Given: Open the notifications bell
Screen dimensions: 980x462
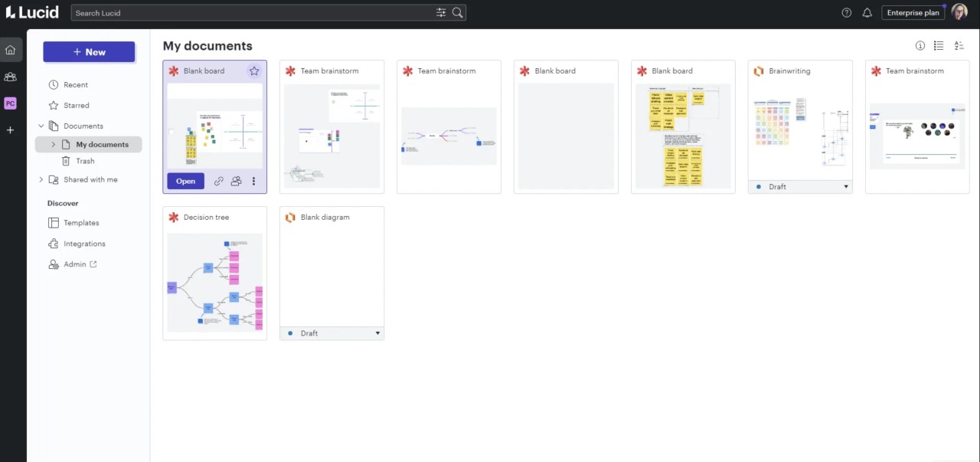Looking at the screenshot, I should point(867,13).
